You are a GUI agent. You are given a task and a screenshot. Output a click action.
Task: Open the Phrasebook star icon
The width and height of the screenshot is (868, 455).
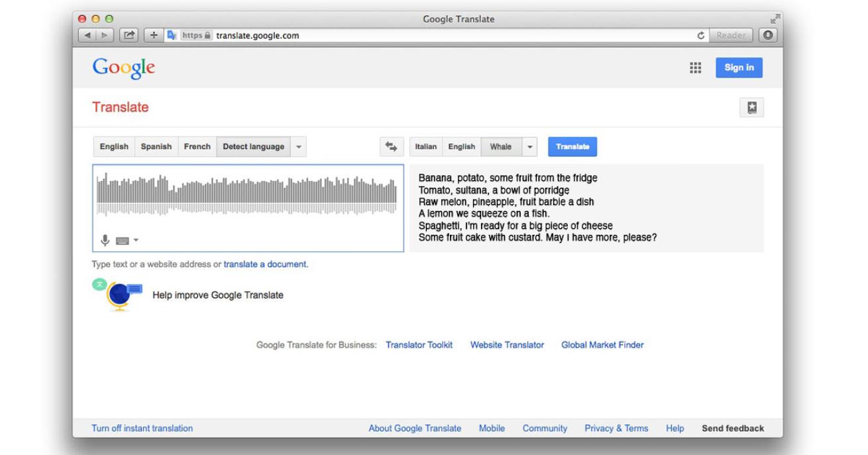752,108
